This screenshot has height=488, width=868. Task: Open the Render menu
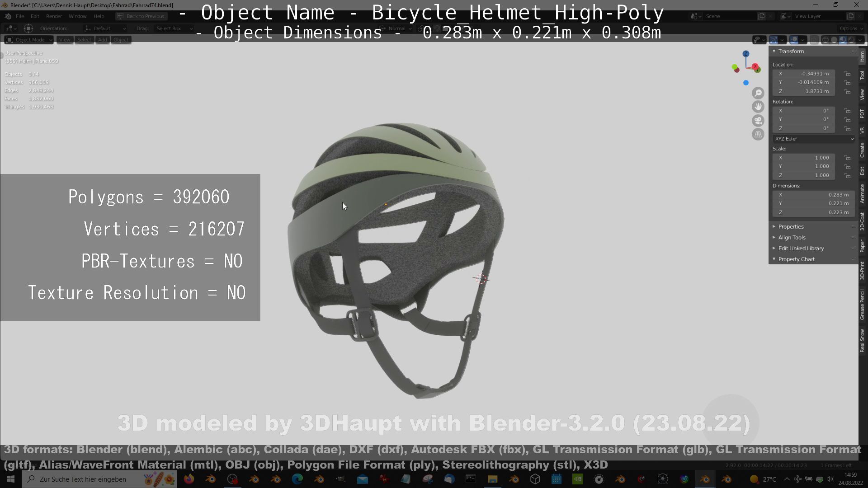(54, 16)
